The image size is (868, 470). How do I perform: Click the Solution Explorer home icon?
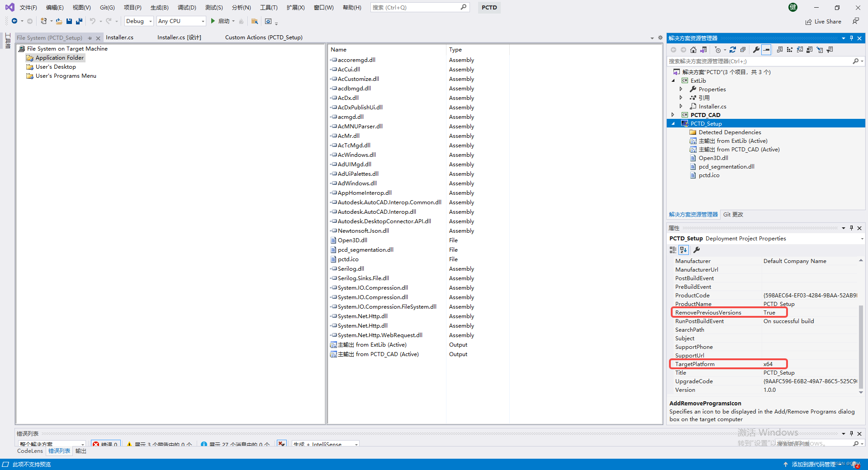point(693,50)
